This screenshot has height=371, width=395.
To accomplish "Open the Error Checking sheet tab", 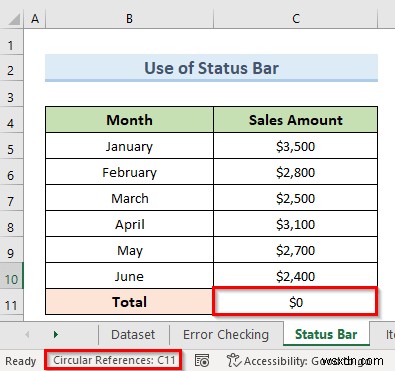I will pyautogui.click(x=226, y=334).
